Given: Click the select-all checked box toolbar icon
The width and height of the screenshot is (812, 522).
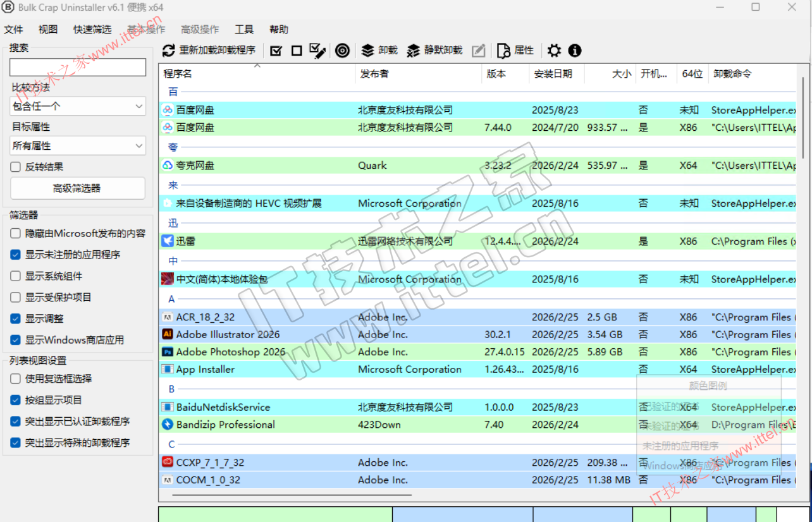Looking at the screenshot, I should coord(276,51).
